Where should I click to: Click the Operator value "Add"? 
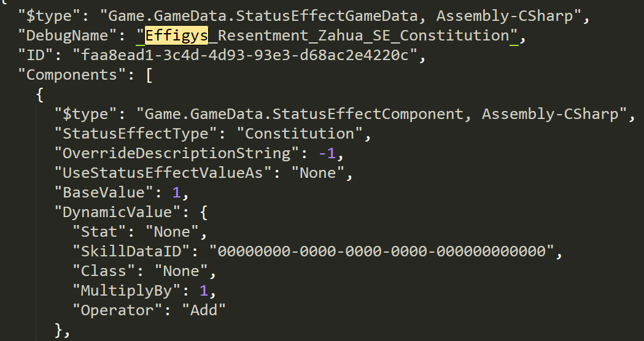(204, 310)
